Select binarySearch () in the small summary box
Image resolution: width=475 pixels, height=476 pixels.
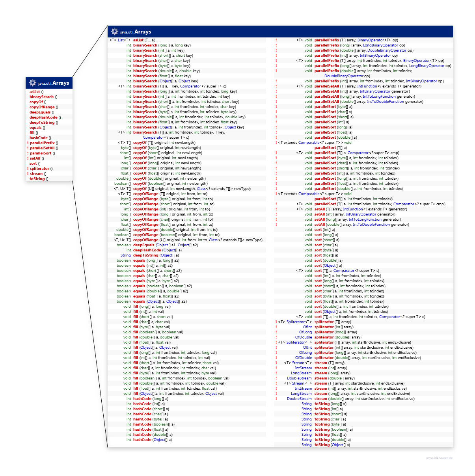coord(43,97)
